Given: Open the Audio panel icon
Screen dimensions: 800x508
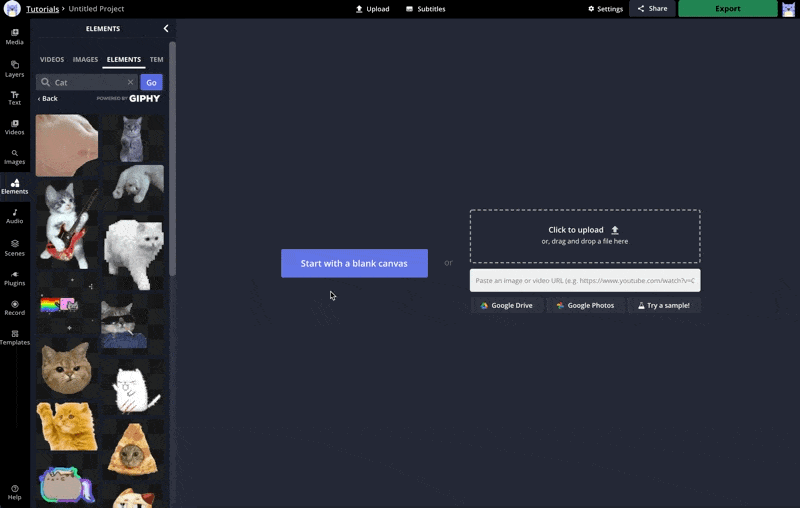Looking at the screenshot, I should (14, 215).
